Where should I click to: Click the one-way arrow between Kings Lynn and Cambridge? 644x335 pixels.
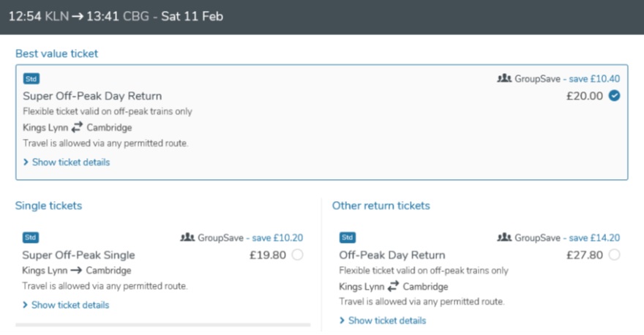coord(76,270)
